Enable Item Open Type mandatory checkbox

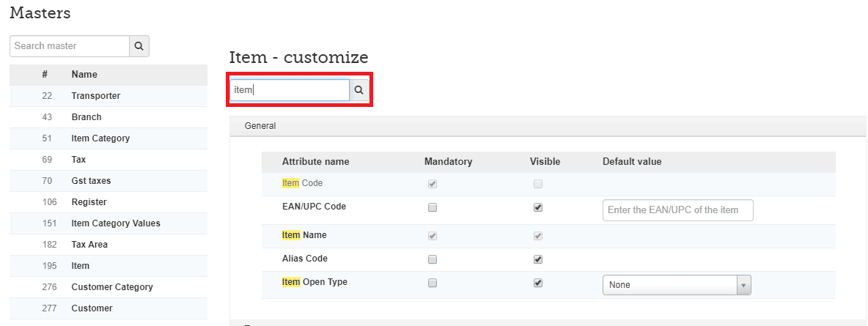433,283
